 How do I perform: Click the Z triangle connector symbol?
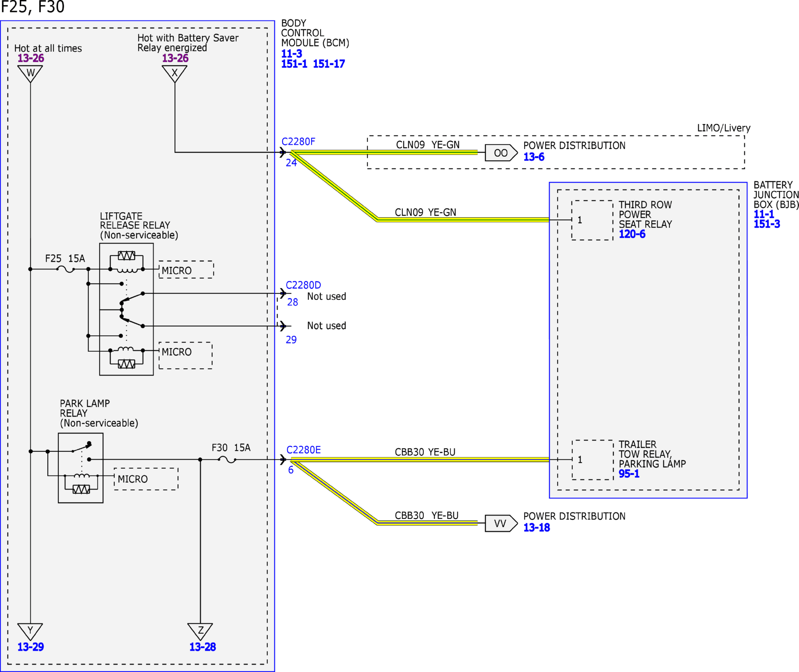click(200, 631)
